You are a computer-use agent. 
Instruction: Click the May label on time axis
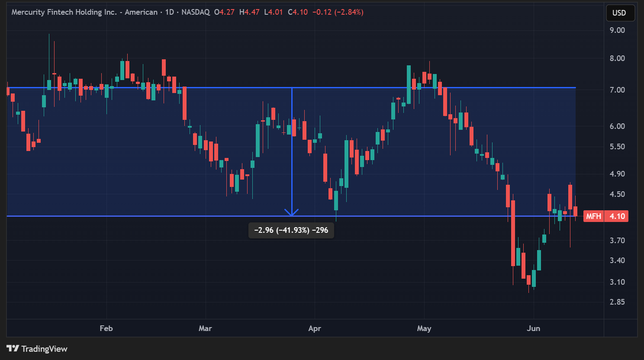coord(424,328)
